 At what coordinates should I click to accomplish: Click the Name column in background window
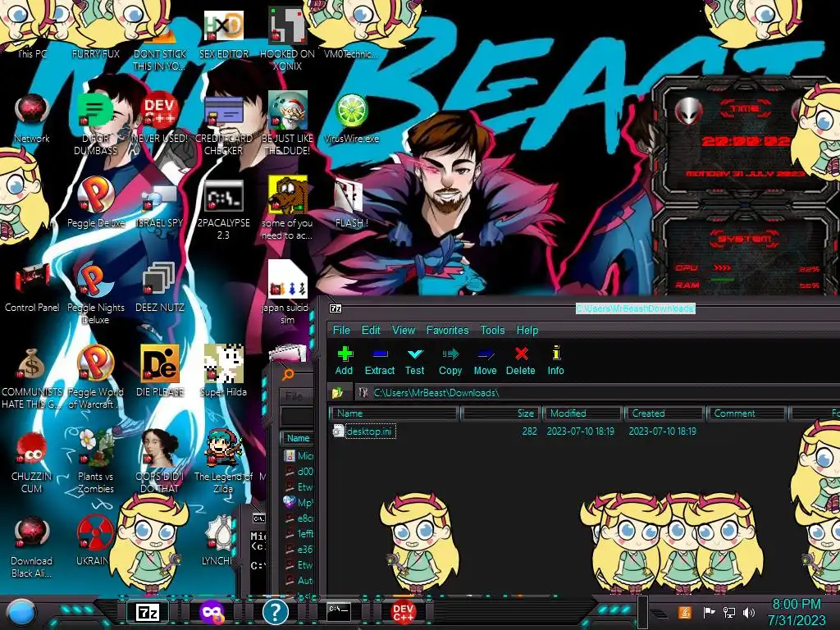[298, 438]
